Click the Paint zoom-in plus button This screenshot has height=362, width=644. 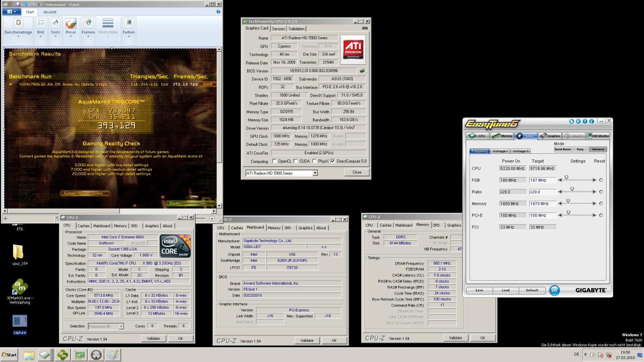[212, 219]
